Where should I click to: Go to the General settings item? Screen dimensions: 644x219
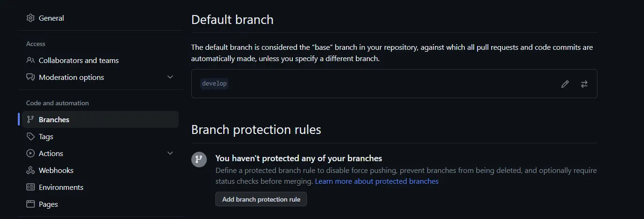(x=51, y=18)
